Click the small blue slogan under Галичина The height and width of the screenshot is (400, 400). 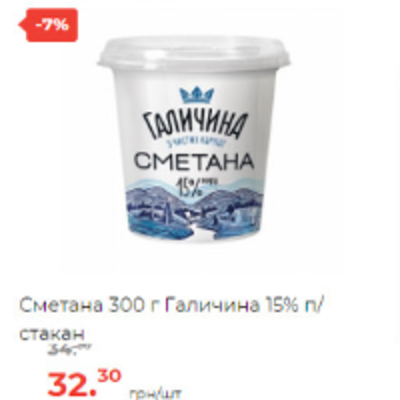pyautogui.click(x=196, y=144)
